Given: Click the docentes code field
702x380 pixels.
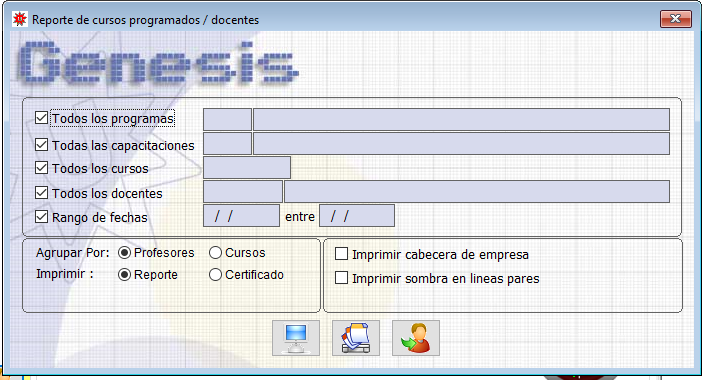Looking at the screenshot, I should pyautogui.click(x=243, y=192).
